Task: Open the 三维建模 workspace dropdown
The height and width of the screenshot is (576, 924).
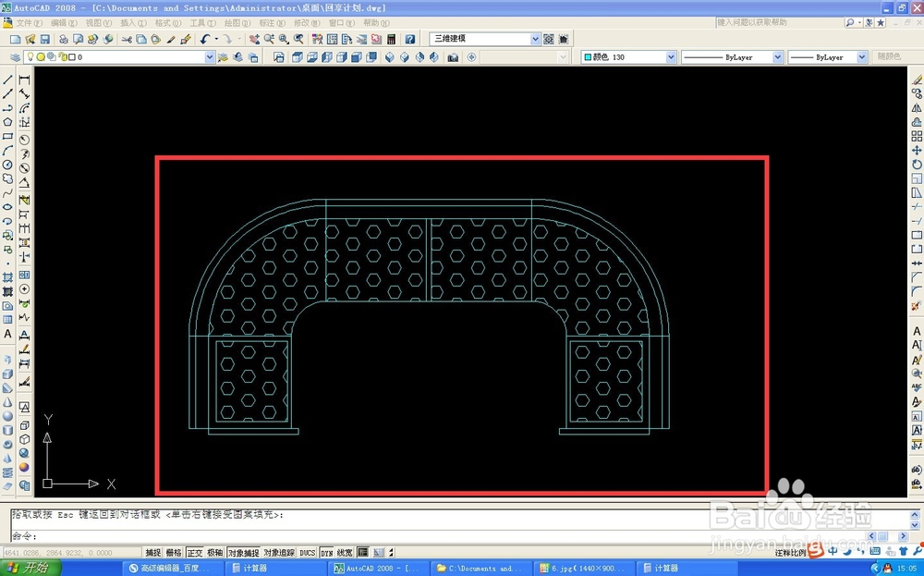Action: coord(535,39)
